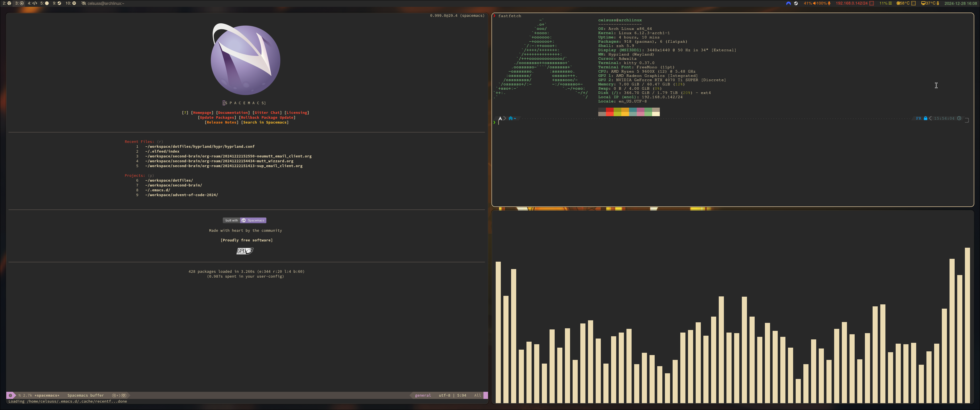Click the CPU temperature chip icon
The image size is (980, 410).
pyautogui.click(x=898, y=3)
